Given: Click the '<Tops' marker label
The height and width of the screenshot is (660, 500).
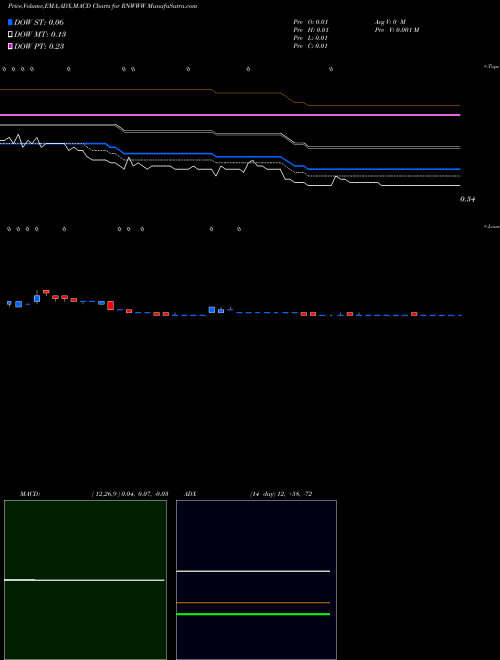Looking at the screenshot, I should pyautogui.click(x=491, y=67).
